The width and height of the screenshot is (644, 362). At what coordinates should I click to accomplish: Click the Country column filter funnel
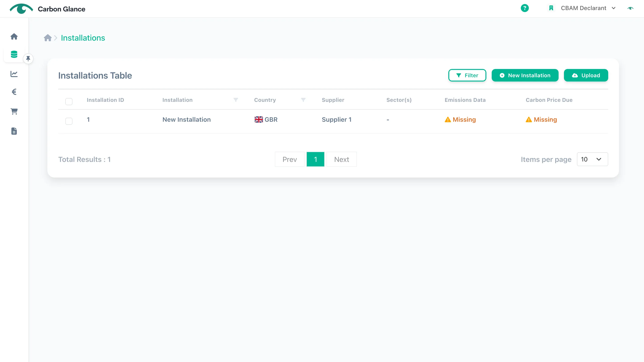click(x=303, y=100)
